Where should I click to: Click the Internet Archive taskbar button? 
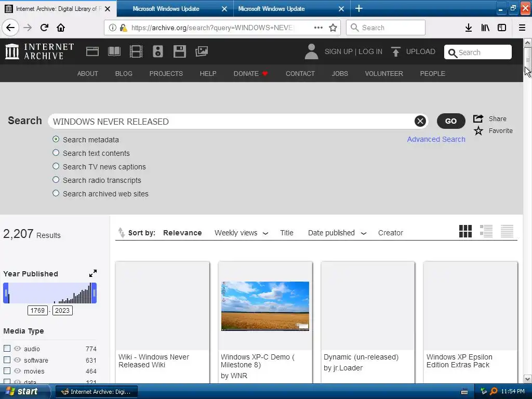pos(96,392)
